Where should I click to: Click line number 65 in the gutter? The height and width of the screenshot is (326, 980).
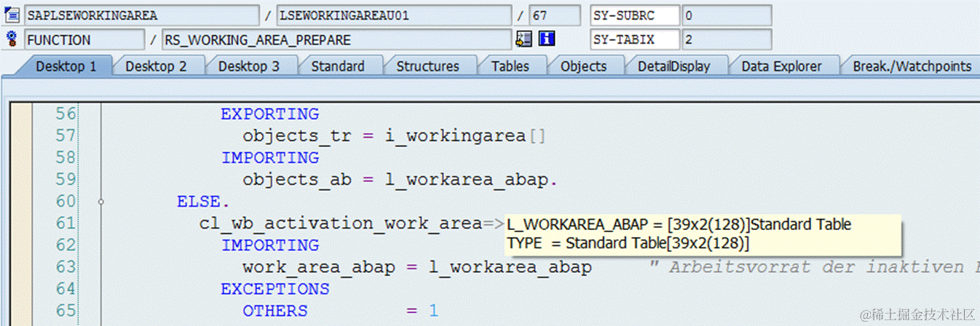click(65, 311)
